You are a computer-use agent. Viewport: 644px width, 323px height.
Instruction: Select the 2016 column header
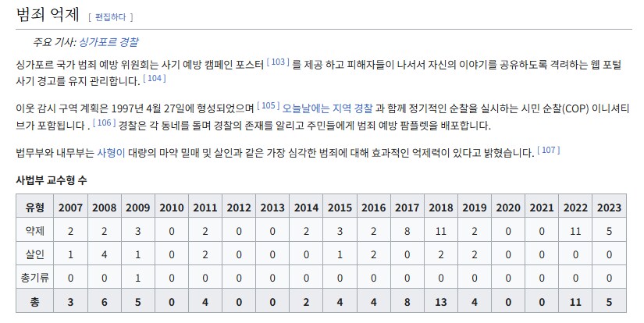tap(374, 207)
